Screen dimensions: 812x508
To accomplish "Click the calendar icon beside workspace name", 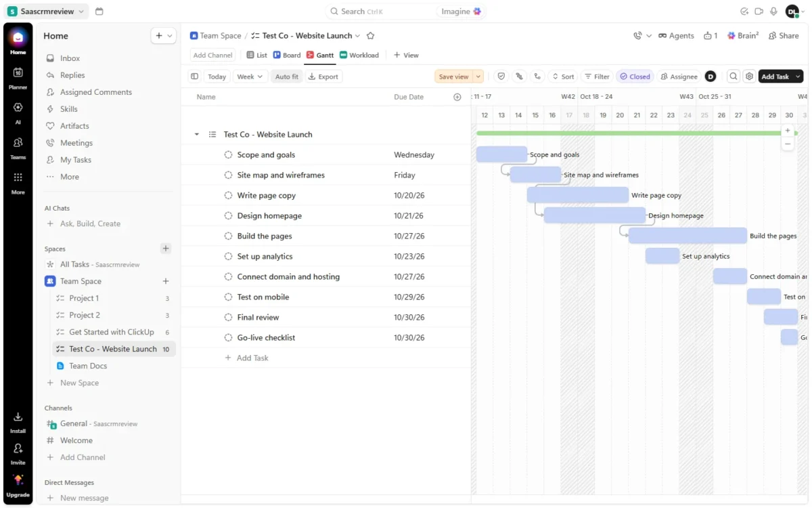I will tap(99, 12).
